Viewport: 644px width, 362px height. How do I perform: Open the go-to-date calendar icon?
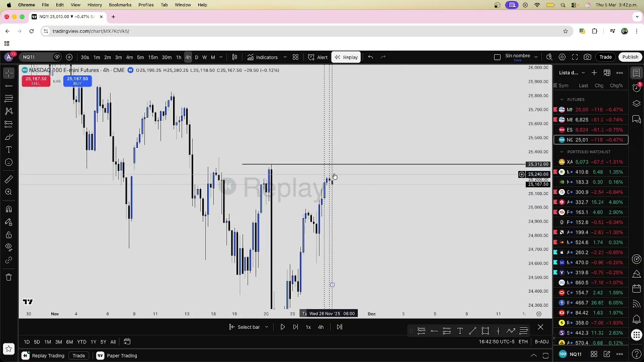tap(127, 342)
